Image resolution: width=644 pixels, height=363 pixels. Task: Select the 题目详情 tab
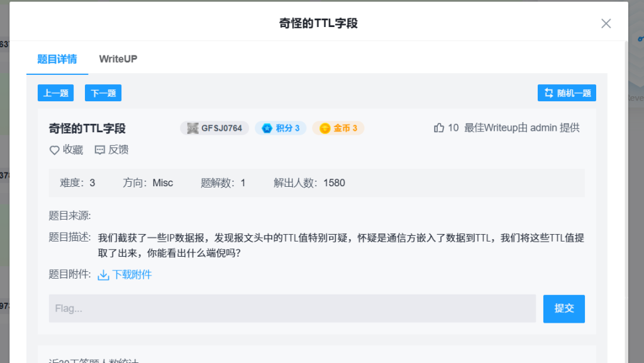pyautogui.click(x=57, y=59)
